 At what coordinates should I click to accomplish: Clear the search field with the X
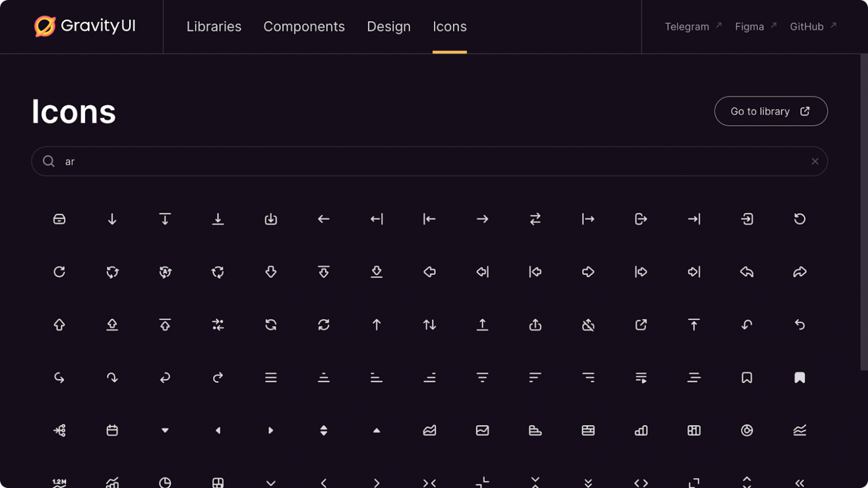[x=815, y=161]
